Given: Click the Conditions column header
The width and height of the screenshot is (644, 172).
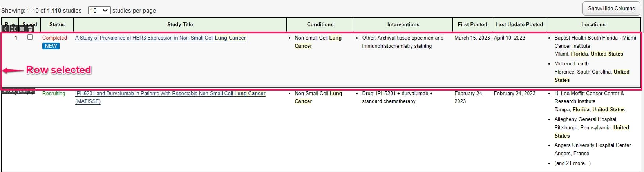Looking at the screenshot, I should 320,24.
